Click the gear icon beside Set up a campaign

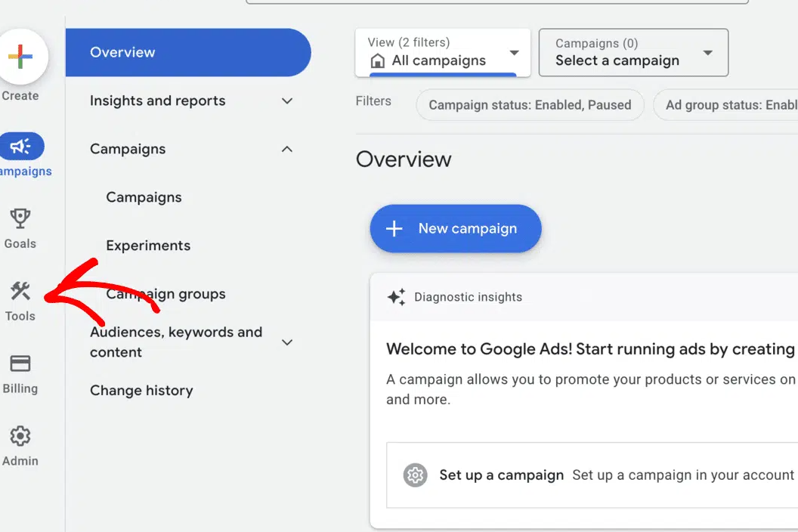[x=416, y=475]
